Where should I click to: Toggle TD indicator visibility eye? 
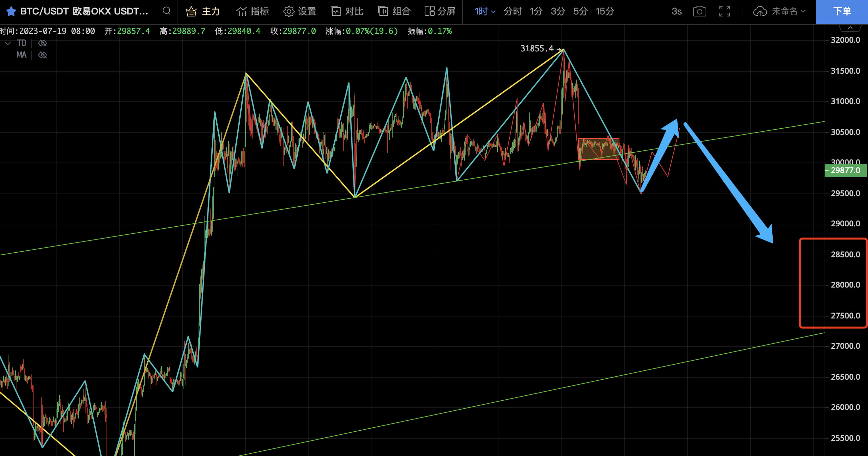point(42,43)
